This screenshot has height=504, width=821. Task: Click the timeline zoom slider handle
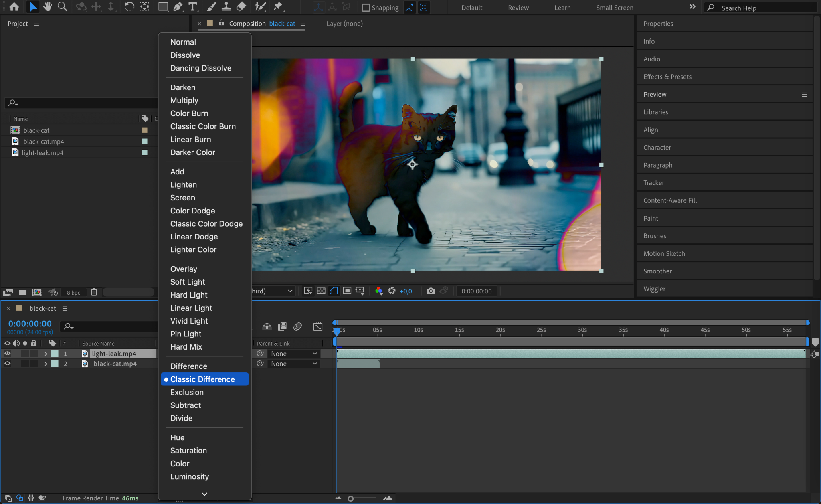351,498
